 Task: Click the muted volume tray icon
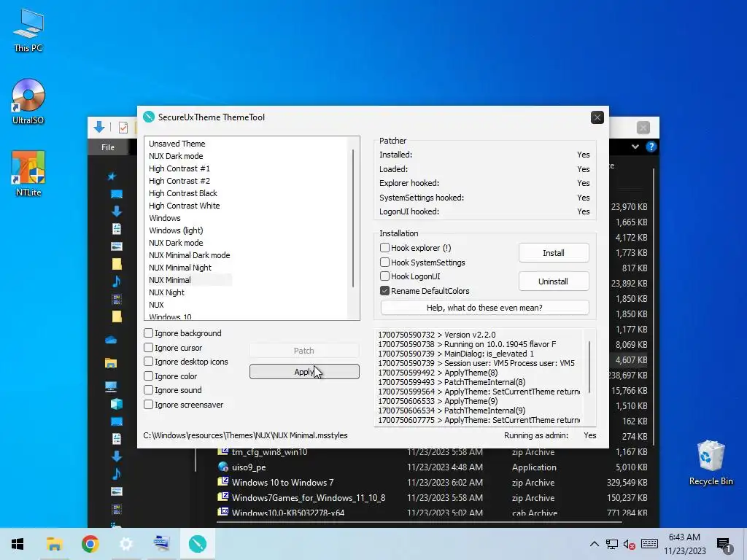(x=630, y=544)
